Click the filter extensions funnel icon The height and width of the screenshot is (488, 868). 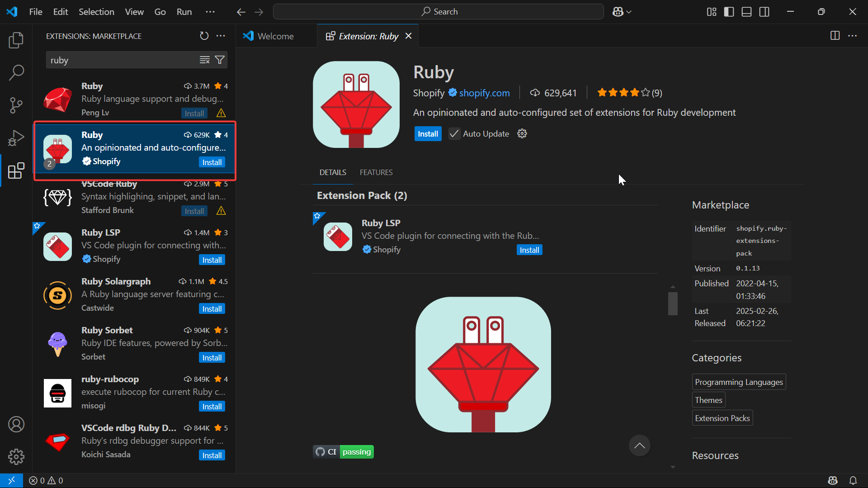coord(220,60)
